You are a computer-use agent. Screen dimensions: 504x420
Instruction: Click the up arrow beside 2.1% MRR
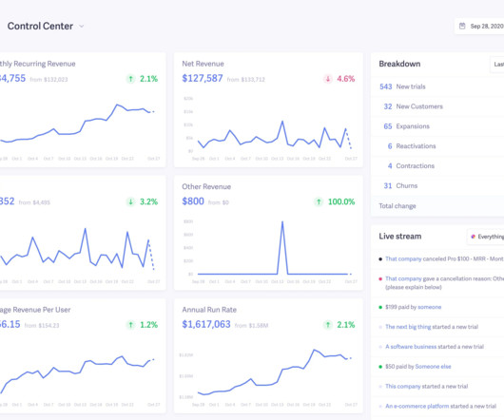(x=130, y=79)
